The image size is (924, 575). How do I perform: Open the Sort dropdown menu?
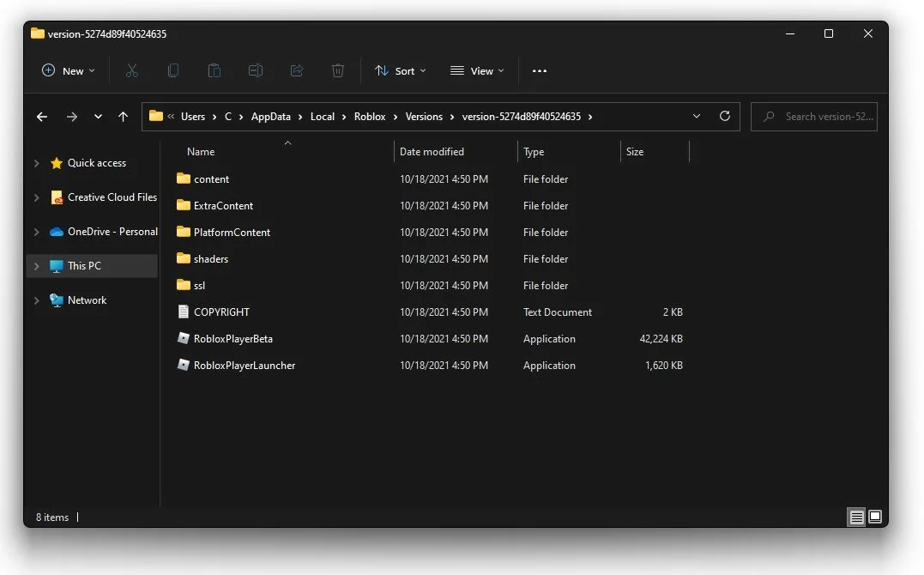400,70
